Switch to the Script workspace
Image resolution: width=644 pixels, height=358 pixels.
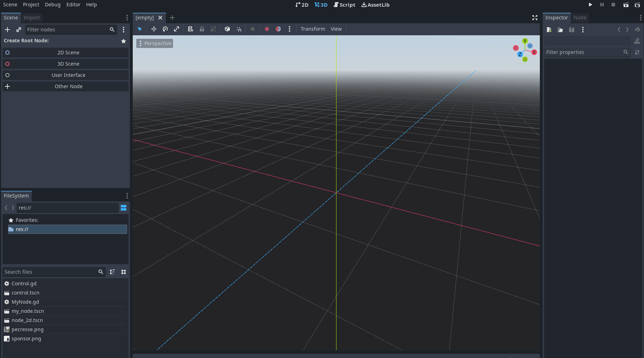pos(345,5)
